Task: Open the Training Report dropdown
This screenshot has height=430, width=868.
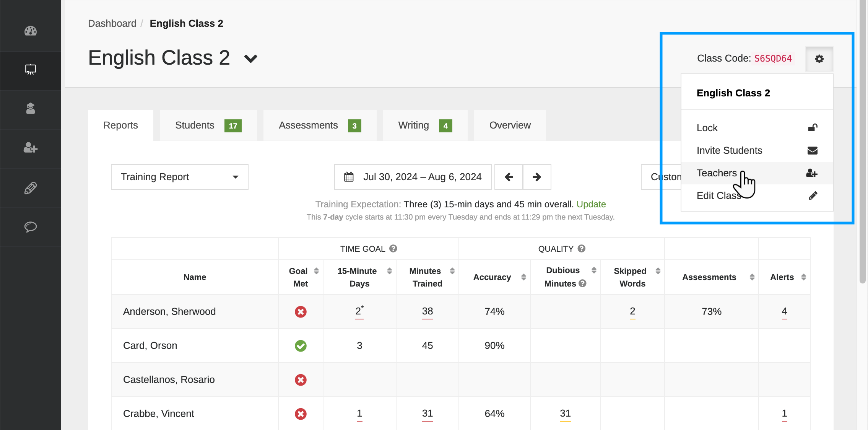Action: [x=179, y=177]
